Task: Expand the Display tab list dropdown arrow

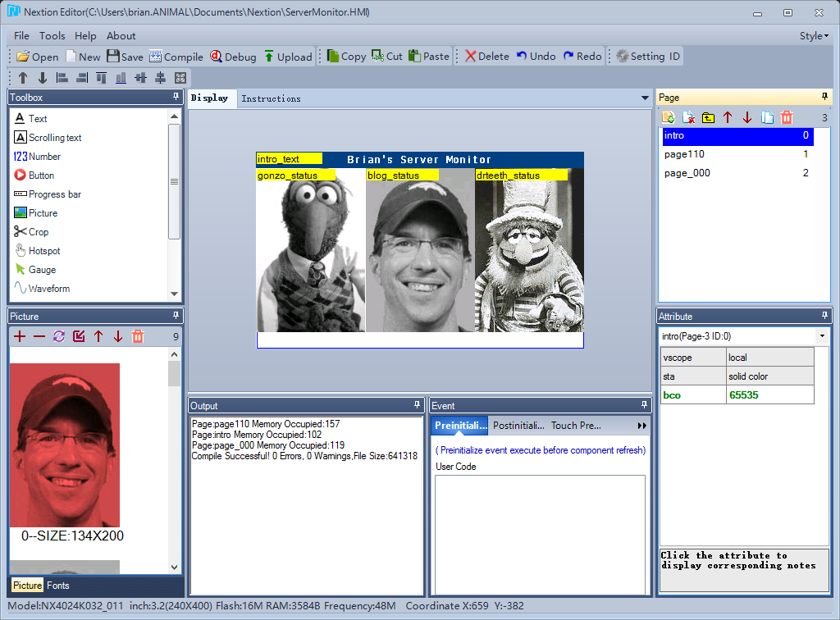Action: pyautogui.click(x=645, y=98)
